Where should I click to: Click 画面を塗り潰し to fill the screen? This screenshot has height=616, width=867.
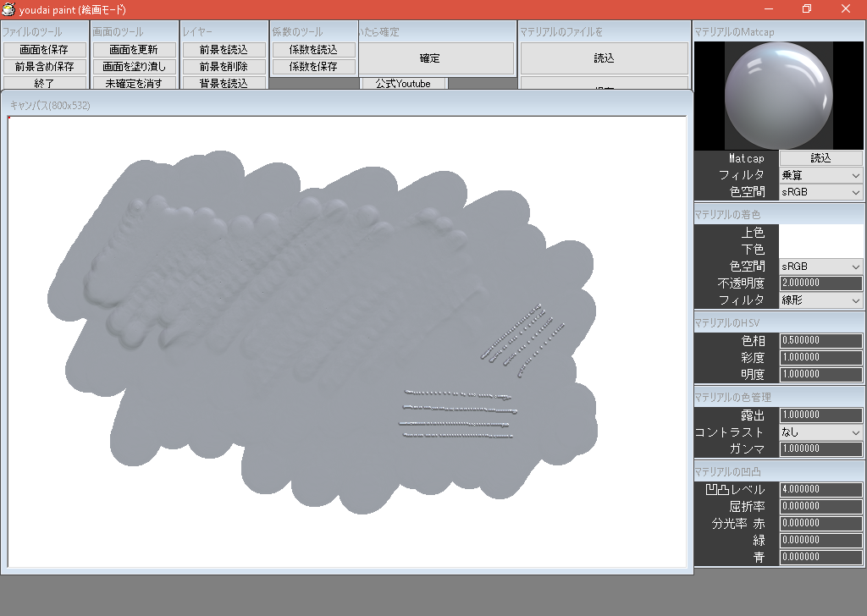point(134,66)
